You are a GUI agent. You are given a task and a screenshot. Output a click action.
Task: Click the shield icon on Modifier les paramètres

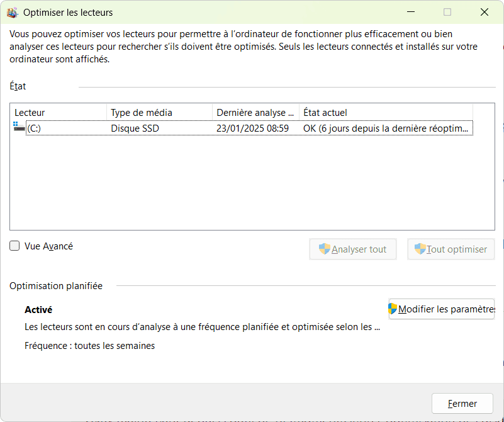(x=393, y=309)
